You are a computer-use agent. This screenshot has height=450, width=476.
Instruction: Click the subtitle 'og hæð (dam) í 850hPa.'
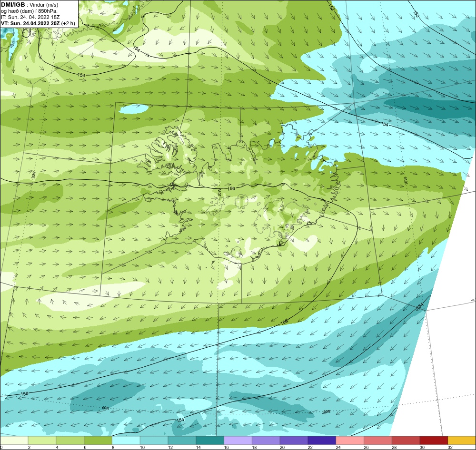(29, 11)
